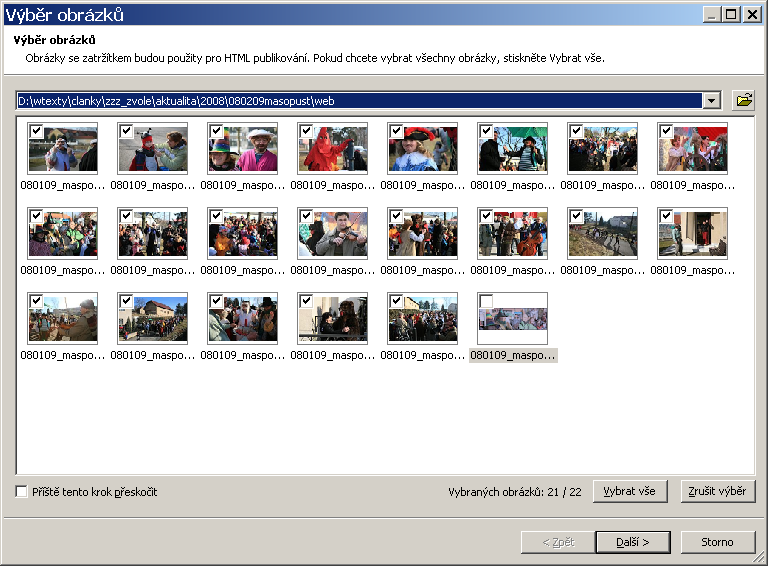768x566 pixels.
Task: Go to next step with Další
Action: tap(632, 542)
